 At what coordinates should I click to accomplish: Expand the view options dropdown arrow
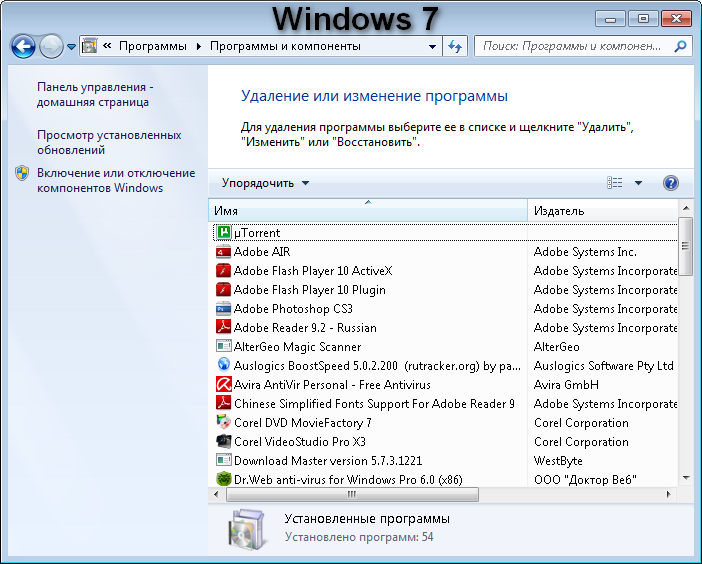pos(638,183)
